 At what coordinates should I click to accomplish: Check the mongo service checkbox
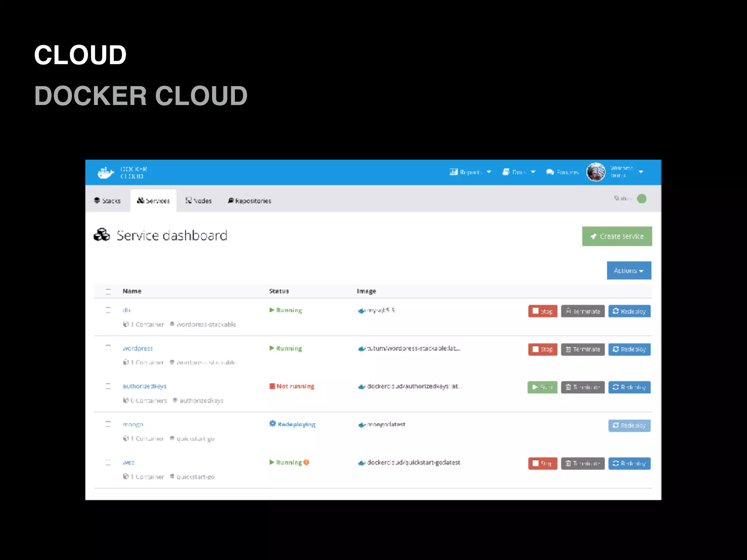click(108, 424)
